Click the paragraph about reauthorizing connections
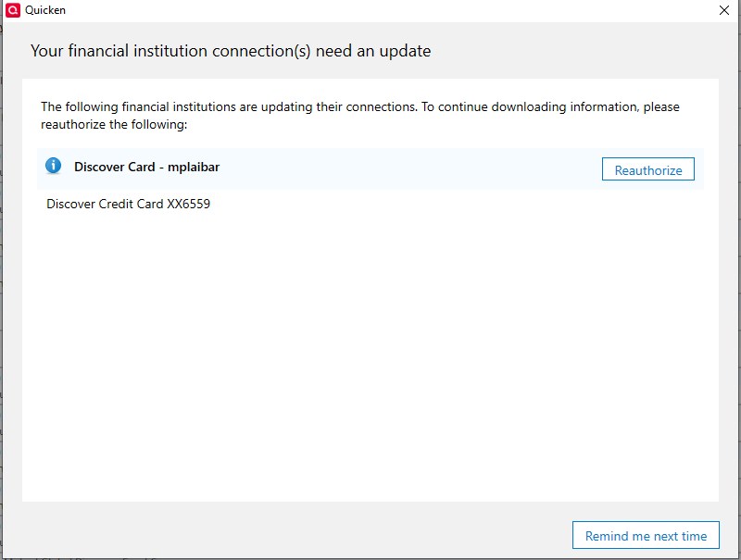This screenshot has width=741, height=560. [x=360, y=116]
